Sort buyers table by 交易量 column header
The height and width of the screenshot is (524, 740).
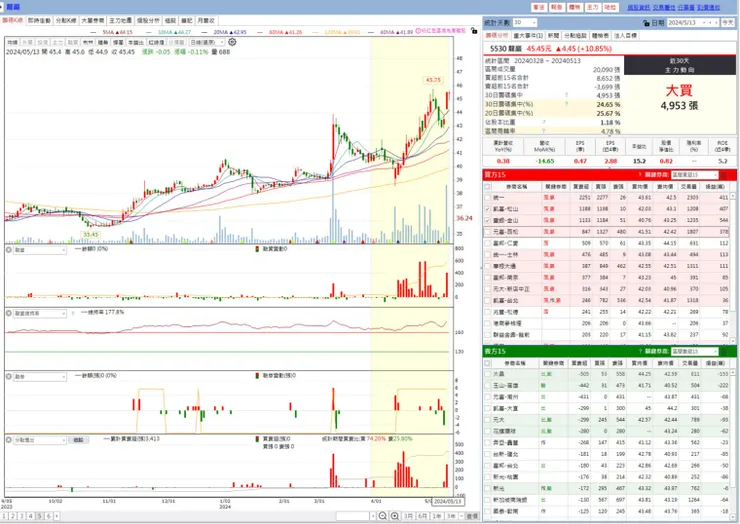tap(689, 186)
